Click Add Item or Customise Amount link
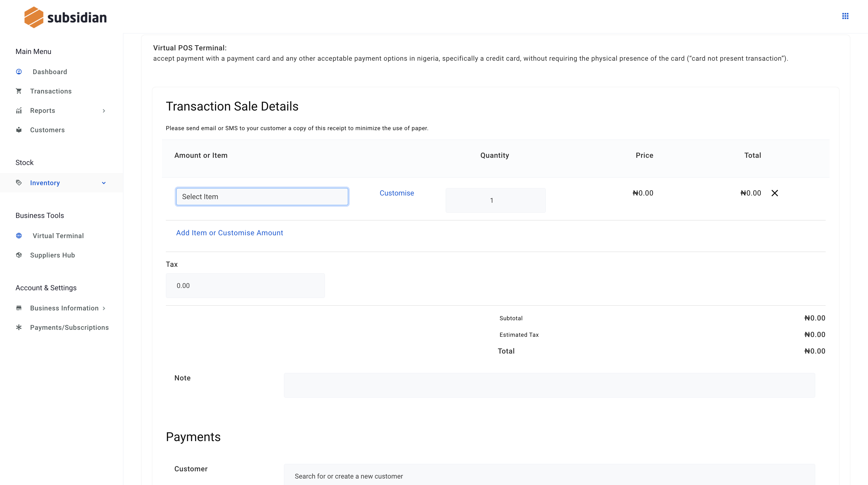Image resolution: width=868 pixels, height=485 pixels. (x=229, y=232)
